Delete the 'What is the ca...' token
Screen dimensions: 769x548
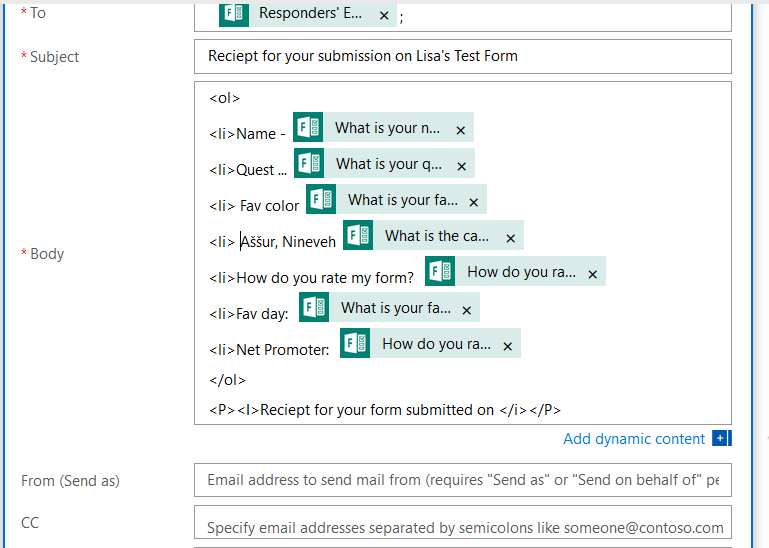(511, 238)
